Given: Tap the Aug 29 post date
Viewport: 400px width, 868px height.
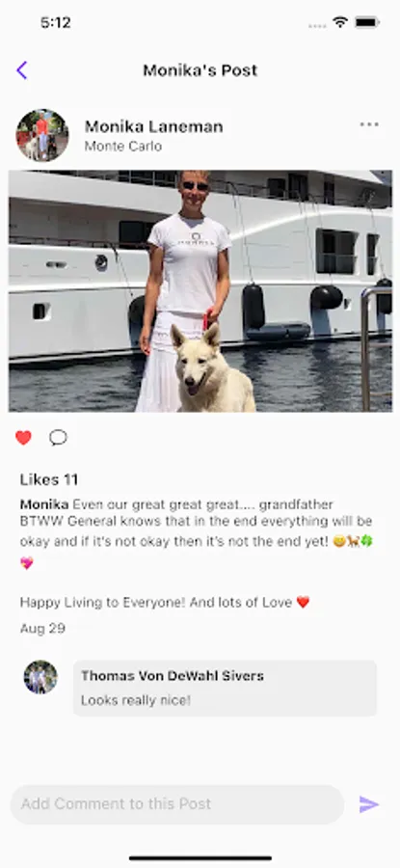Looking at the screenshot, I should pyautogui.click(x=42, y=628).
